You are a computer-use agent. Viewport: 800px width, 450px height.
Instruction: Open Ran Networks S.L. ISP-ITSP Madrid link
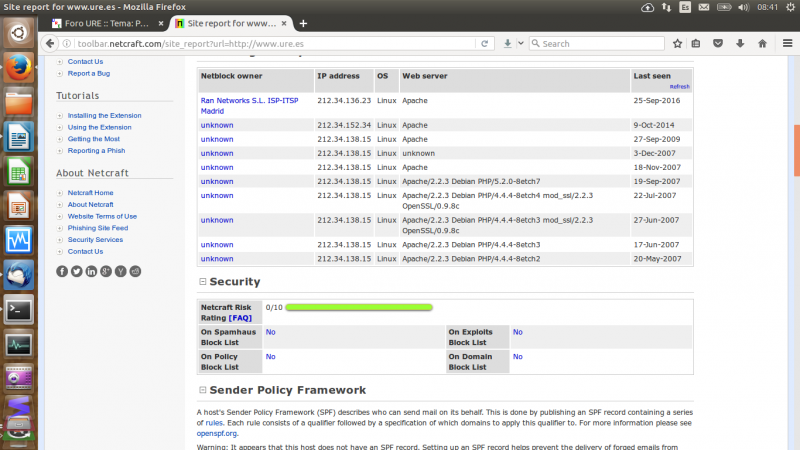coord(249,106)
